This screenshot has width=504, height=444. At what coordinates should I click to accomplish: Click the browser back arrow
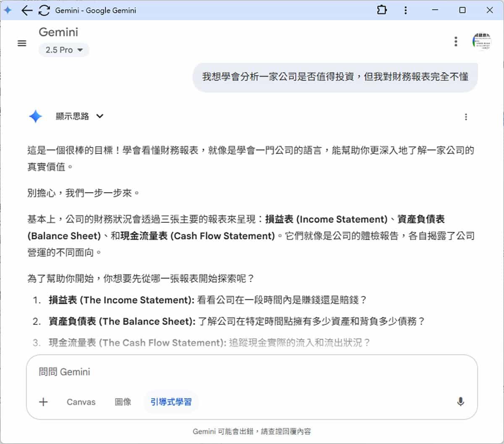pos(27,10)
